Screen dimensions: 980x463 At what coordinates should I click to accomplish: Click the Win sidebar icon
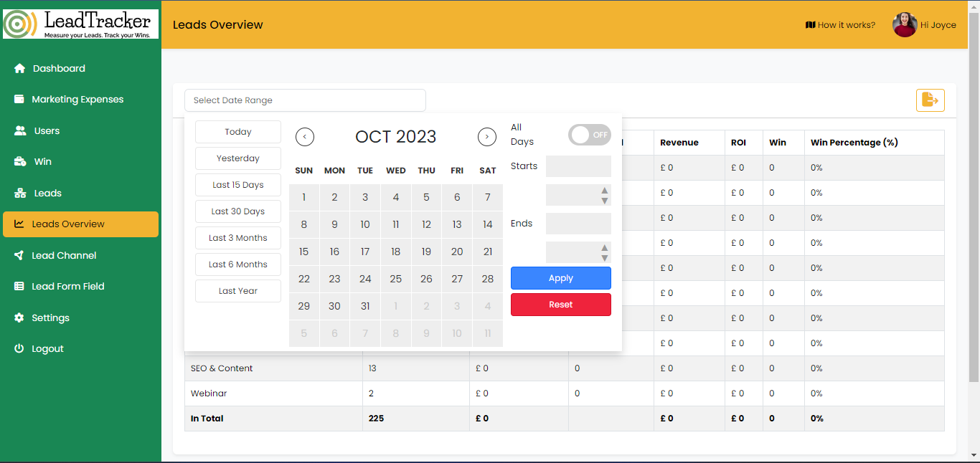(x=20, y=162)
